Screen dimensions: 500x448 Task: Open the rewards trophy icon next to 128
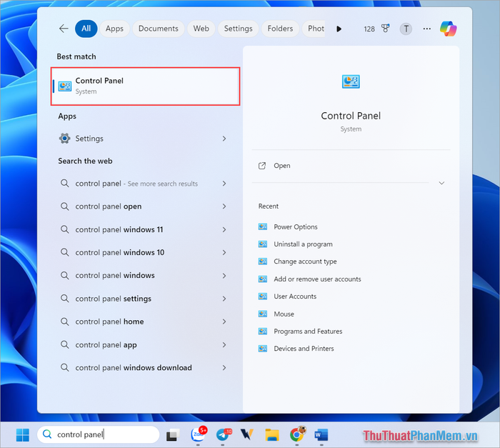[386, 29]
